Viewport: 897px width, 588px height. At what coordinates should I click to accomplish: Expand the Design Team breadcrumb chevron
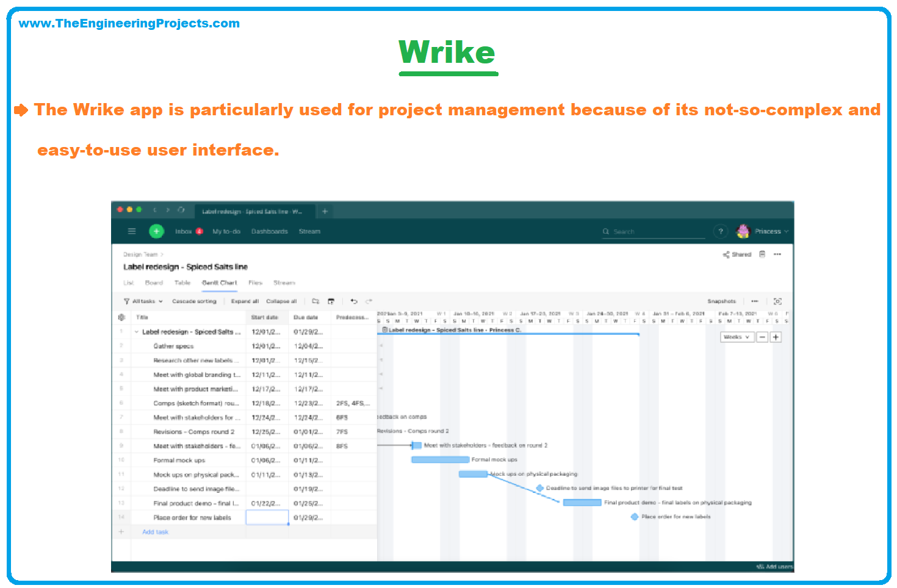point(162,254)
